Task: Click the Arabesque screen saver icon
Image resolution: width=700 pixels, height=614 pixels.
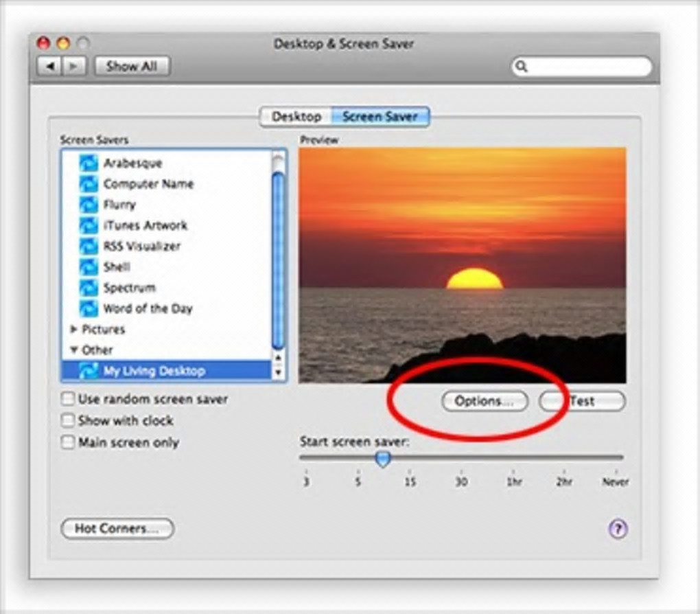Action: click(89, 163)
